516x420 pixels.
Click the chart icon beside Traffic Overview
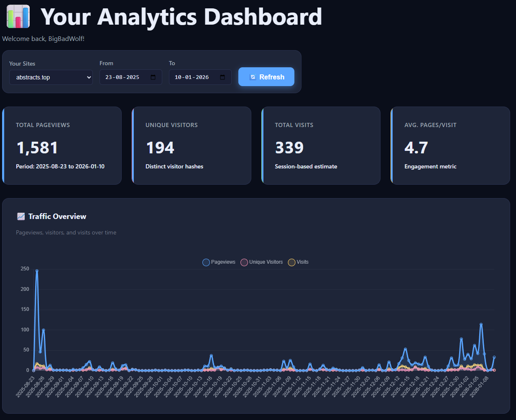pyautogui.click(x=21, y=216)
